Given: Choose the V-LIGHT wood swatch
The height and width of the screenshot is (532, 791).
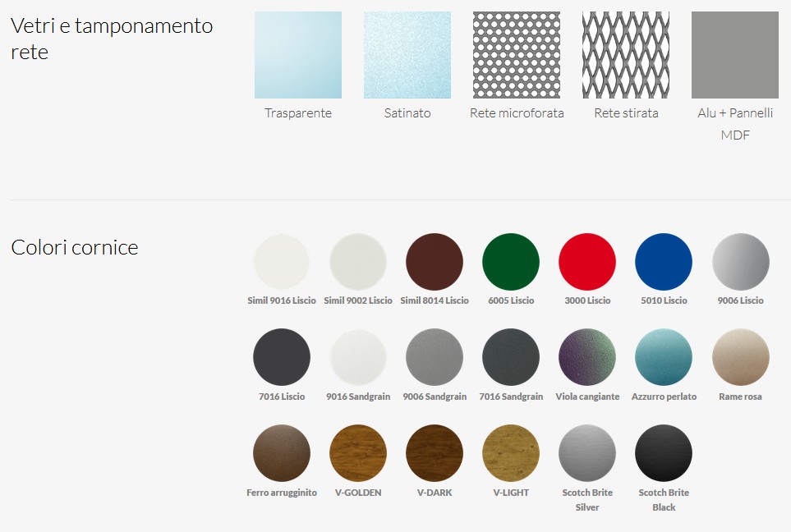Looking at the screenshot, I should pos(511,453).
